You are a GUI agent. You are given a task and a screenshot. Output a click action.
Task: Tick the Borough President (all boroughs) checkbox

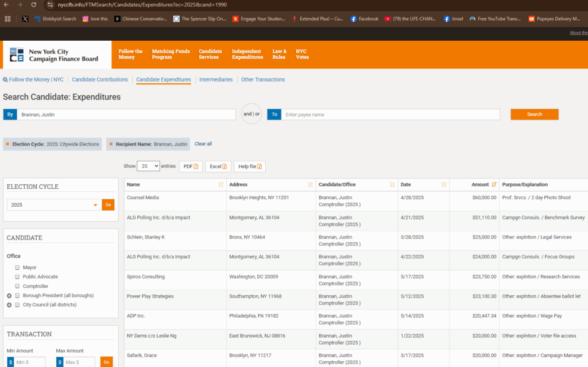click(x=17, y=296)
